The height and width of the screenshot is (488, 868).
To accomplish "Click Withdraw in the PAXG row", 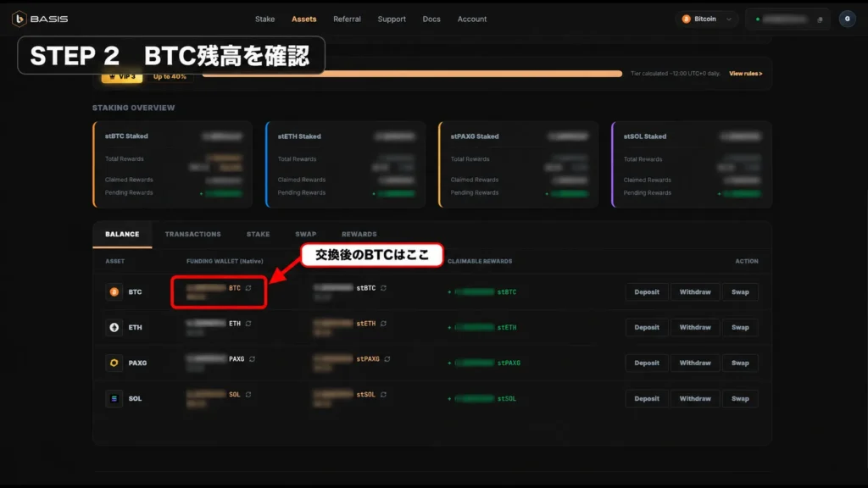I will coord(695,363).
